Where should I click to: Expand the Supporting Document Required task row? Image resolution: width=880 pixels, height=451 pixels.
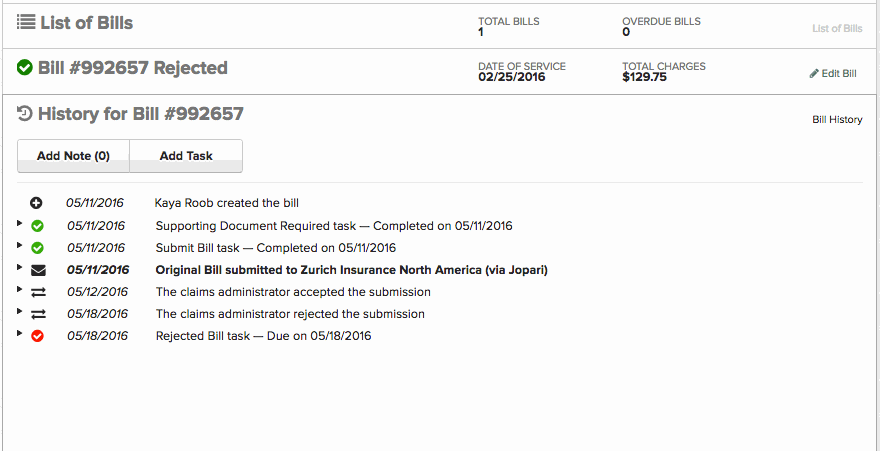coord(20,223)
